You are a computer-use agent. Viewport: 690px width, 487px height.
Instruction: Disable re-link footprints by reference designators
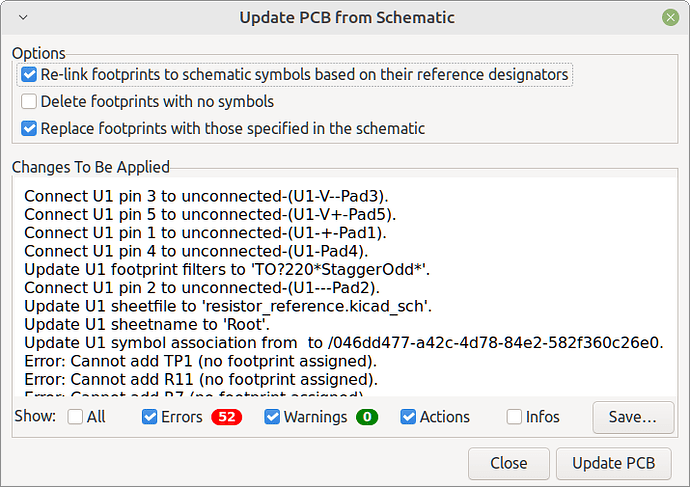click(29, 74)
